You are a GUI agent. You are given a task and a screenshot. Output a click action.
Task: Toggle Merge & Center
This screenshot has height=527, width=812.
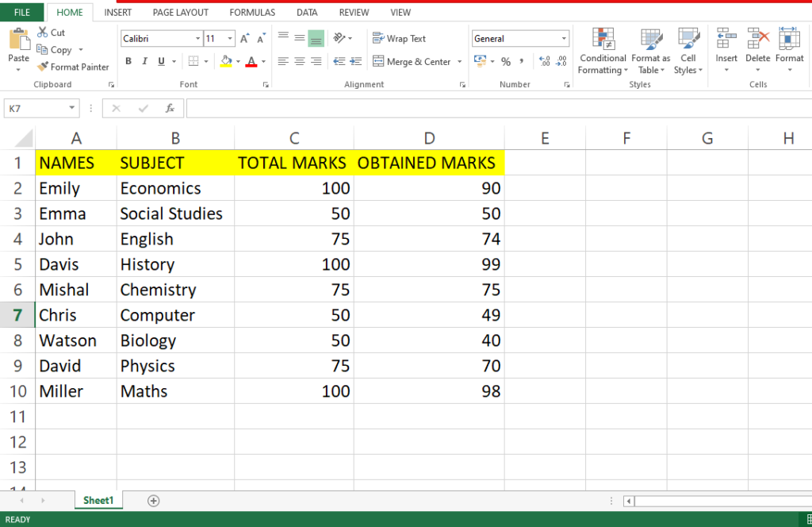coord(412,62)
